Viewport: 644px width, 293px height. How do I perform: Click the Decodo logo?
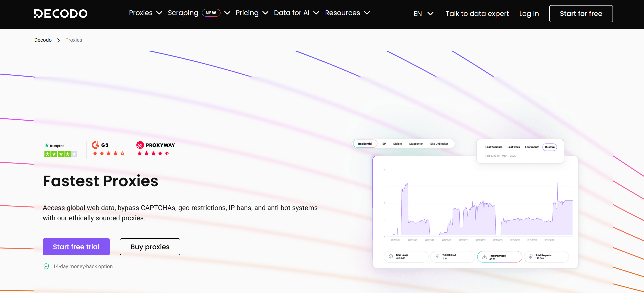[61, 13]
